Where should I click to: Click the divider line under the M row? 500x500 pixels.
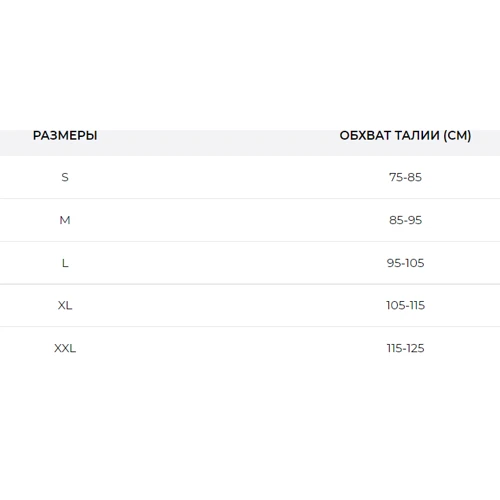pyautogui.click(x=250, y=241)
